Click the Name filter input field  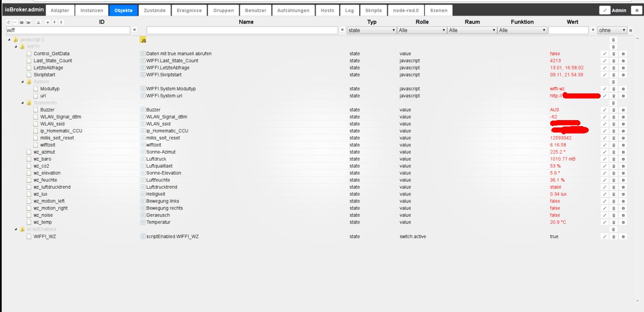[x=242, y=30]
